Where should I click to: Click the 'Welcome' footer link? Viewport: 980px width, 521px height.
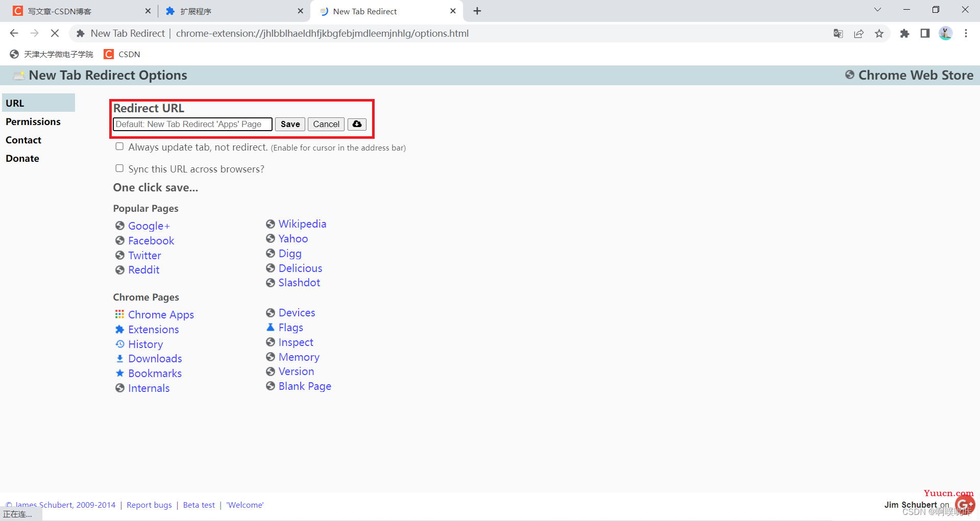click(x=245, y=505)
